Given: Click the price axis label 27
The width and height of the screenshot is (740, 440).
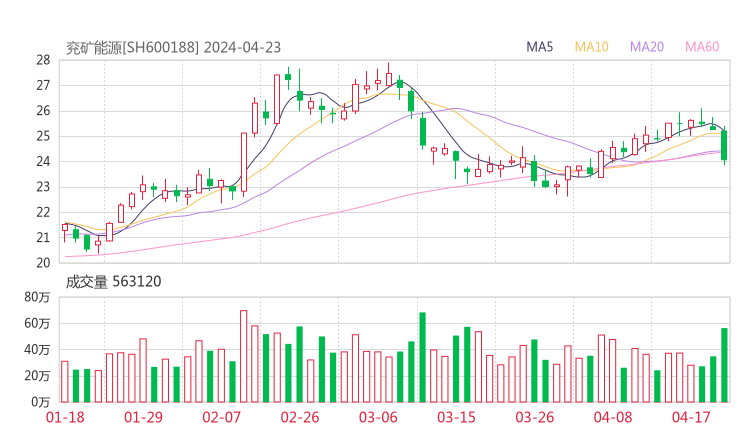Looking at the screenshot, I should [x=43, y=85].
